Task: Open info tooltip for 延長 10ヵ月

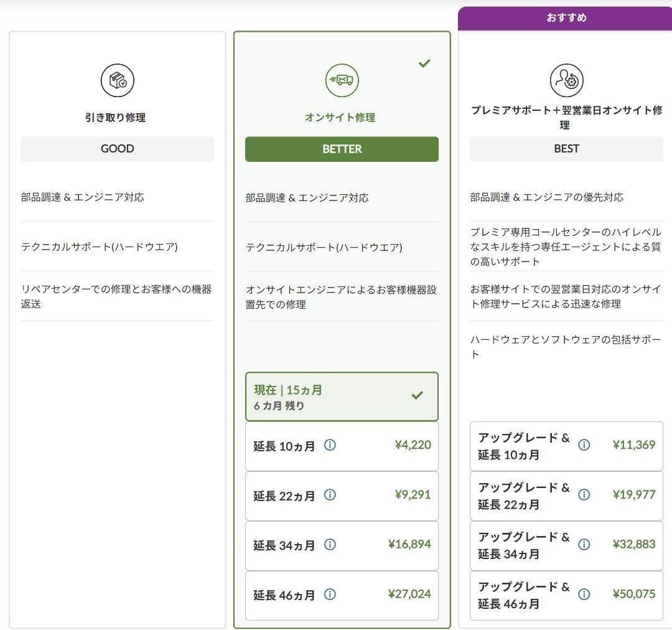Action: (330, 446)
